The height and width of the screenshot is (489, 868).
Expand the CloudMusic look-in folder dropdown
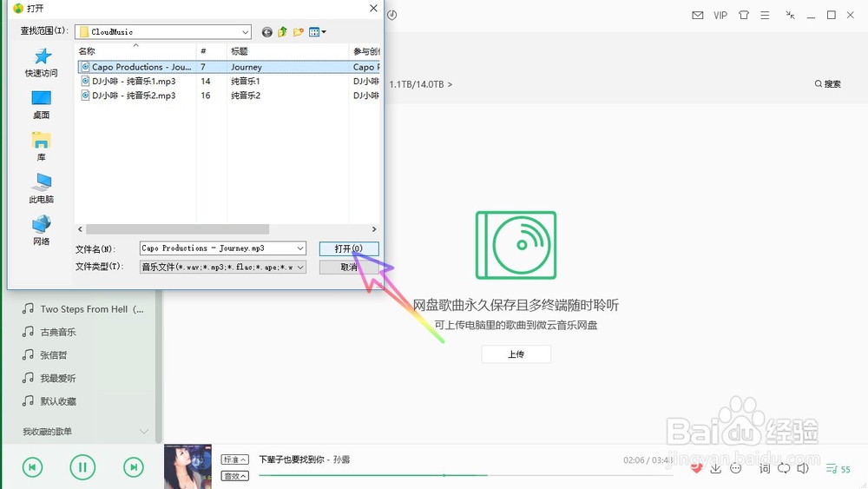coord(245,32)
